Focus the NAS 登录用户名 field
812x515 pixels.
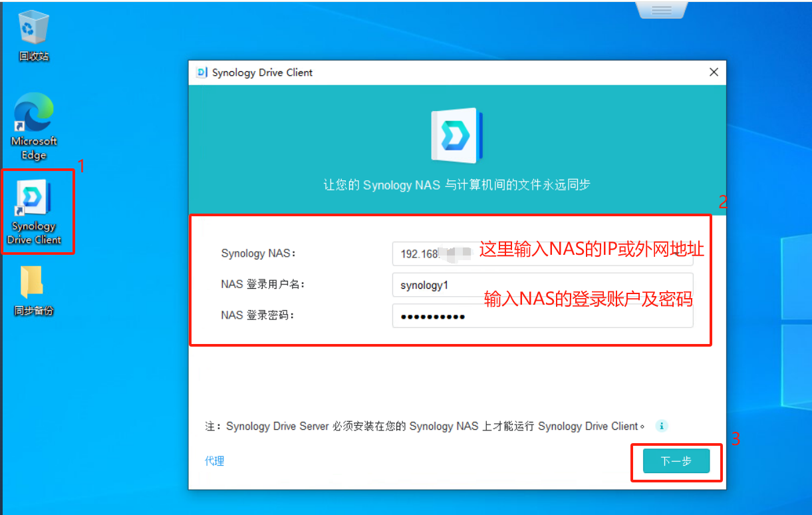click(543, 285)
